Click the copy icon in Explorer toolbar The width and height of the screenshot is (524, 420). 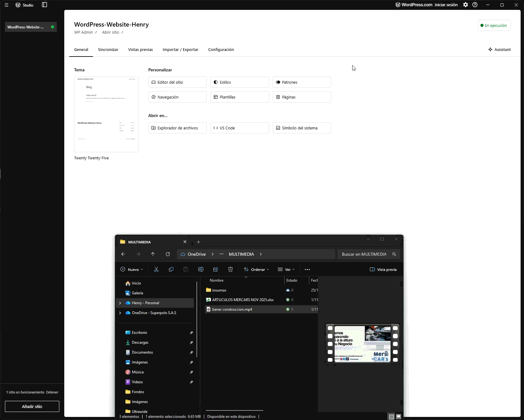171,270
